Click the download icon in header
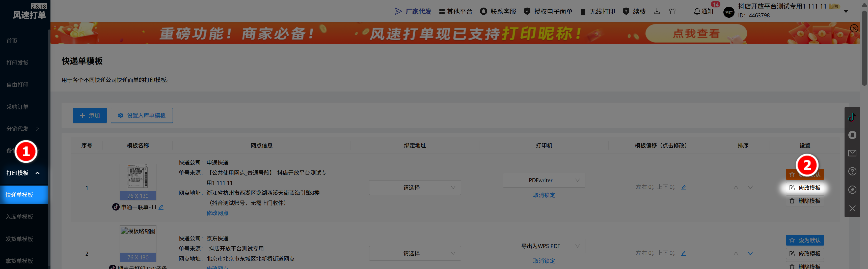Viewport: 868px width, 269px height. click(x=657, y=11)
